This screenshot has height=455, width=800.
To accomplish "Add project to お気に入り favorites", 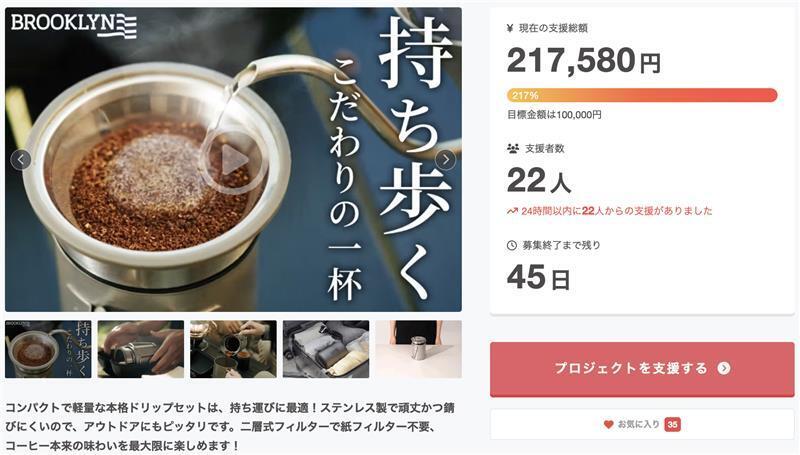I will click(x=642, y=424).
